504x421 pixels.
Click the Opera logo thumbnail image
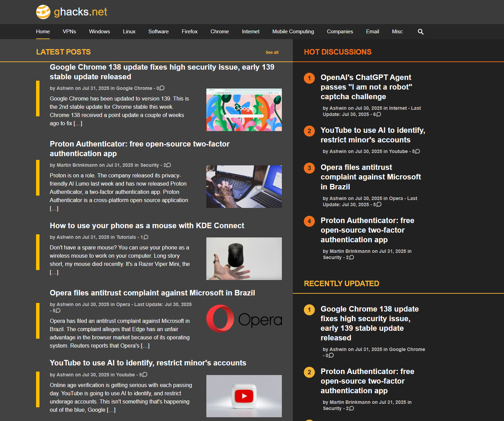pyautogui.click(x=244, y=319)
